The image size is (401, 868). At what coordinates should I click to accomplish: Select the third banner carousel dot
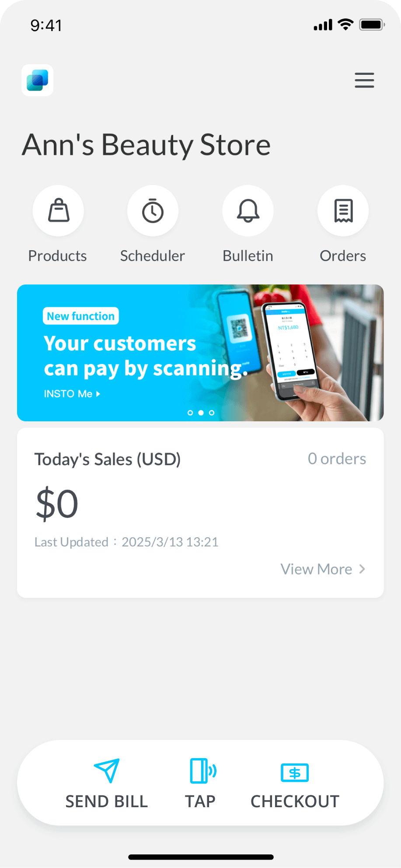coord(212,413)
